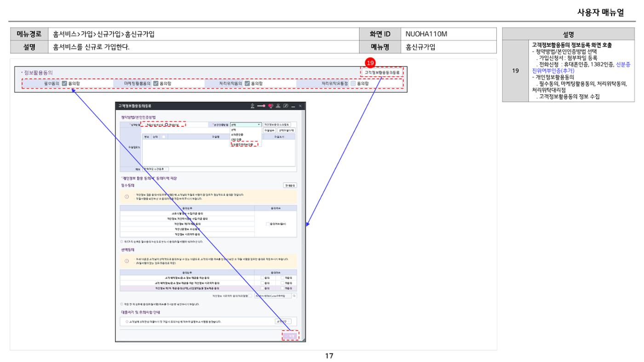Check 미동의 for 개인정보 제3자 제공 row
The image size is (644, 362).
(282, 288)
